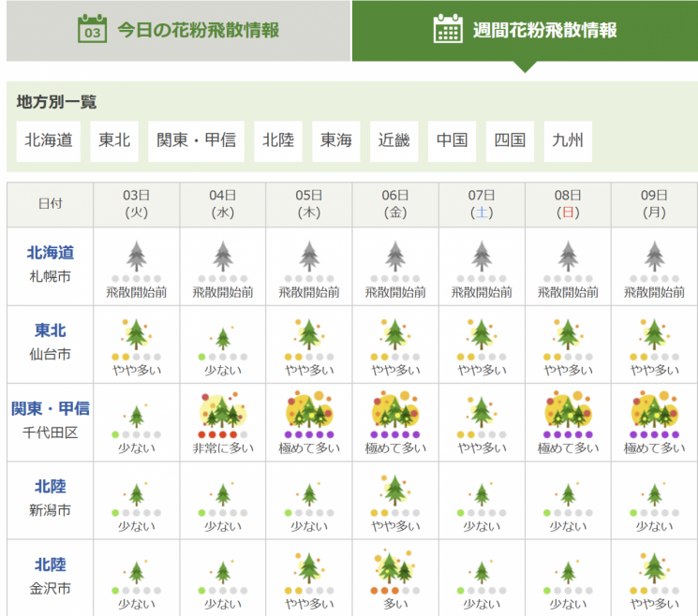
Task: Click 千代田区 極めて多い icon on 08日
Action: tap(568, 411)
